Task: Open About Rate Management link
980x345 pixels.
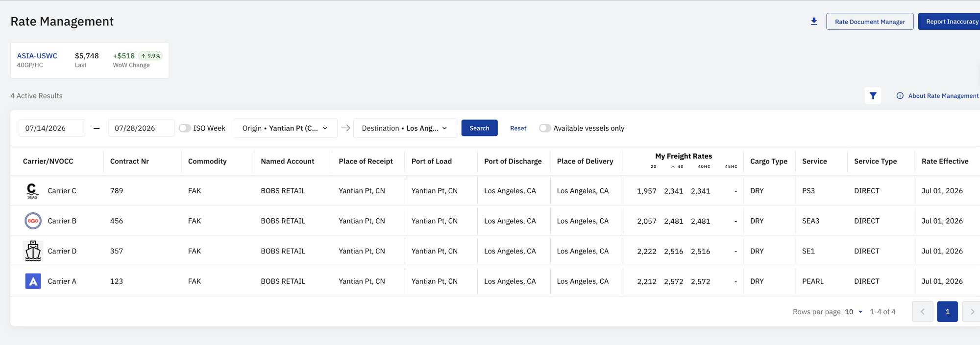Action: coord(943,96)
